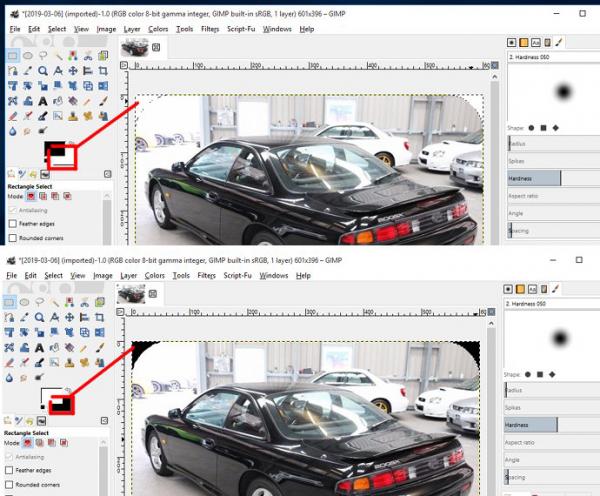Open image tab menu button beside top thumbnail
Image resolution: width=600 pixels, height=496 pixels.
[156, 47]
